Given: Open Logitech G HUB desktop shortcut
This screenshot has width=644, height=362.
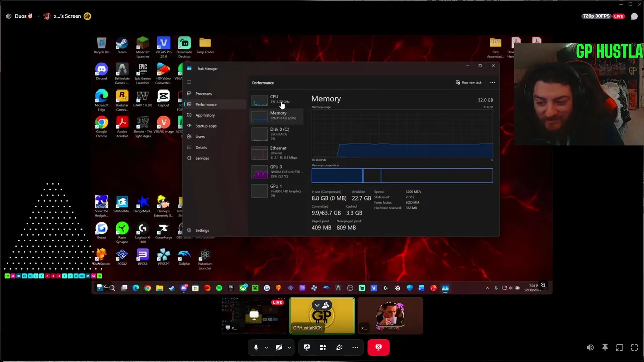Looking at the screenshot, I should 143,233.
